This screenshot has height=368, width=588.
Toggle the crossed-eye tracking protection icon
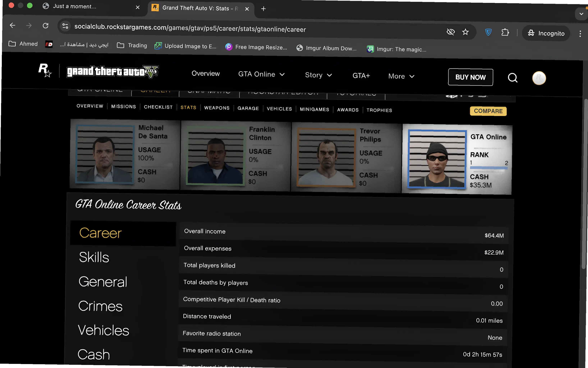point(451,32)
